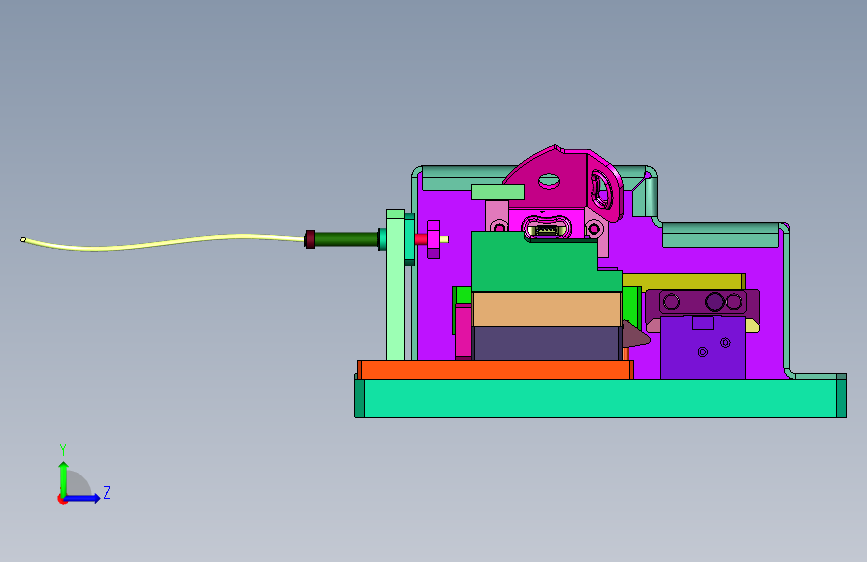Select the hot pink block left of dark block
Screen dimensions: 867x562
tap(463, 331)
